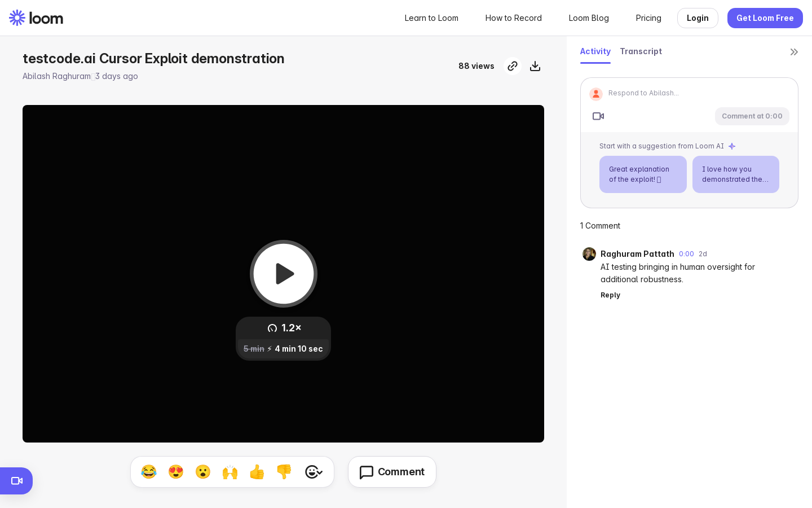Choose 'Great explanation of the exploit!' suggestion

click(x=643, y=174)
